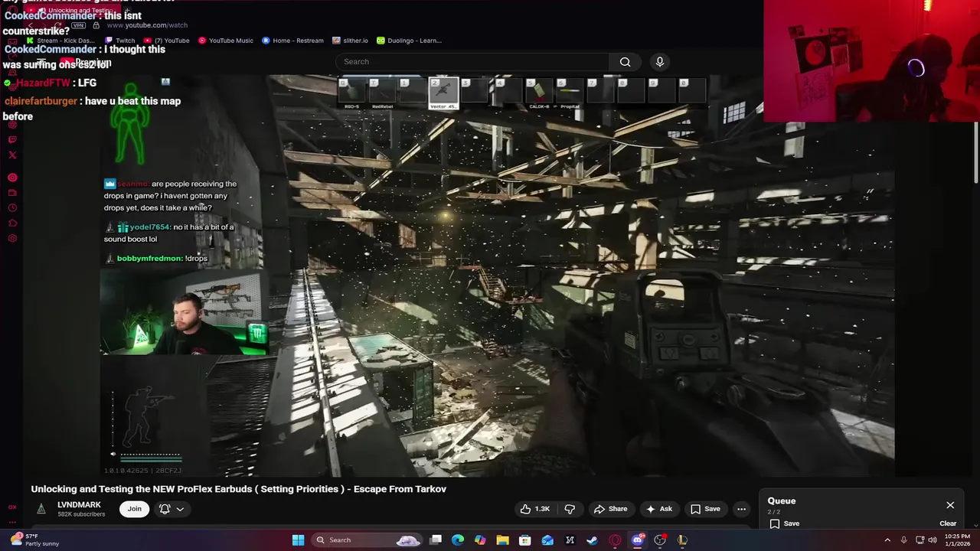This screenshot has width=980, height=551.
Task: Open X (Twitter) in the Opera sidebar
Action: pos(12,155)
